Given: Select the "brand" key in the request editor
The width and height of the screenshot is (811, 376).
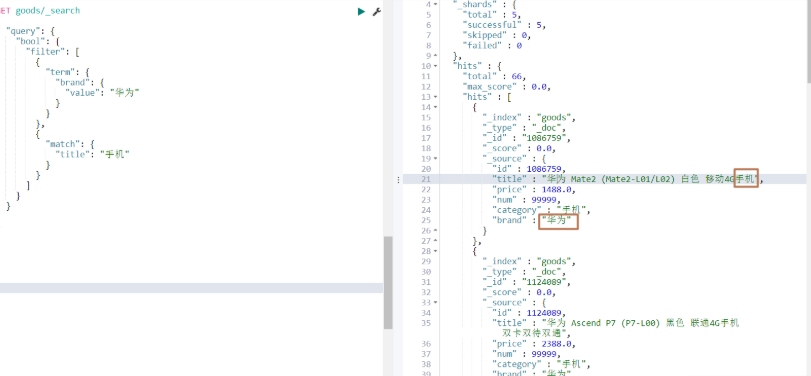Looking at the screenshot, I should click(72, 83).
